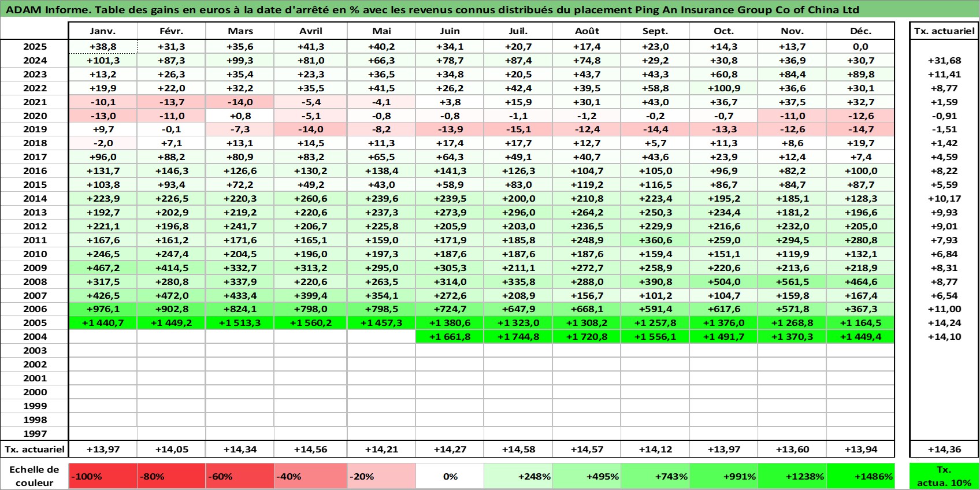Select the '+976,1' cell for Janv. 2006
Viewport: 980px width, 490px height.
click(103, 309)
